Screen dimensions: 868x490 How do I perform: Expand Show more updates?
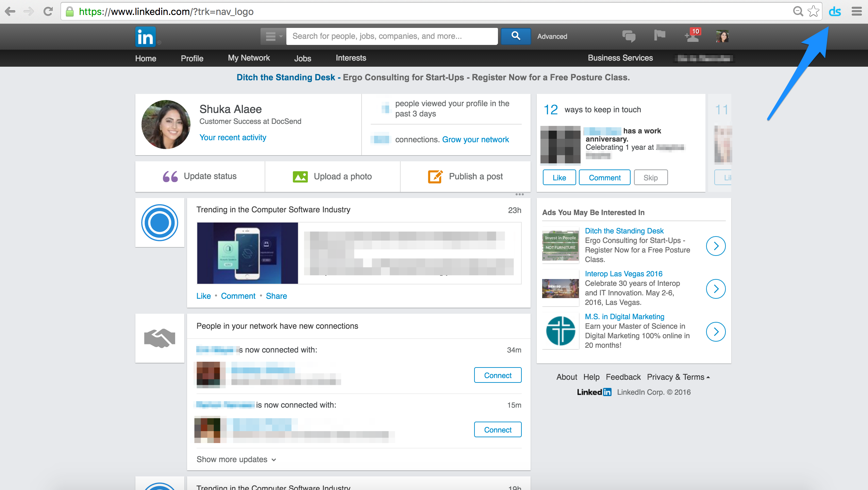tap(236, 459)
